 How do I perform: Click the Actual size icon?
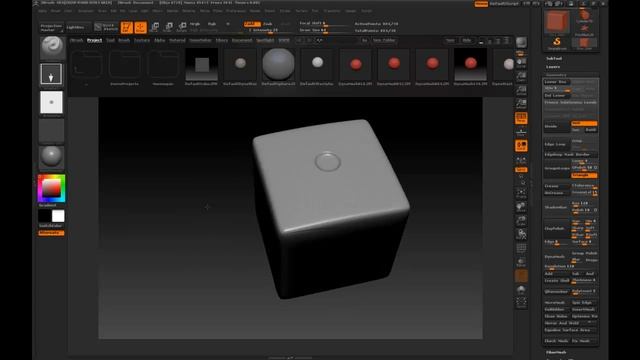pyautogui.click(x=521, y=90)
